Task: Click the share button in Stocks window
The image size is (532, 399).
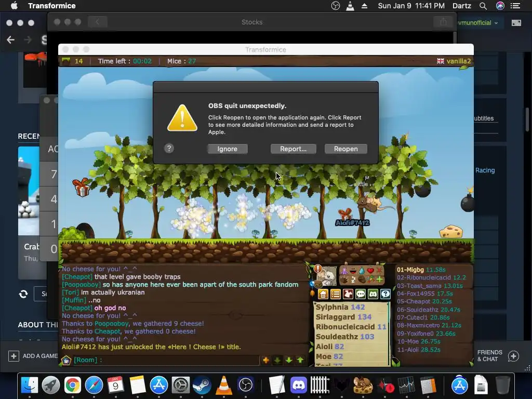Action: (443, 22)
